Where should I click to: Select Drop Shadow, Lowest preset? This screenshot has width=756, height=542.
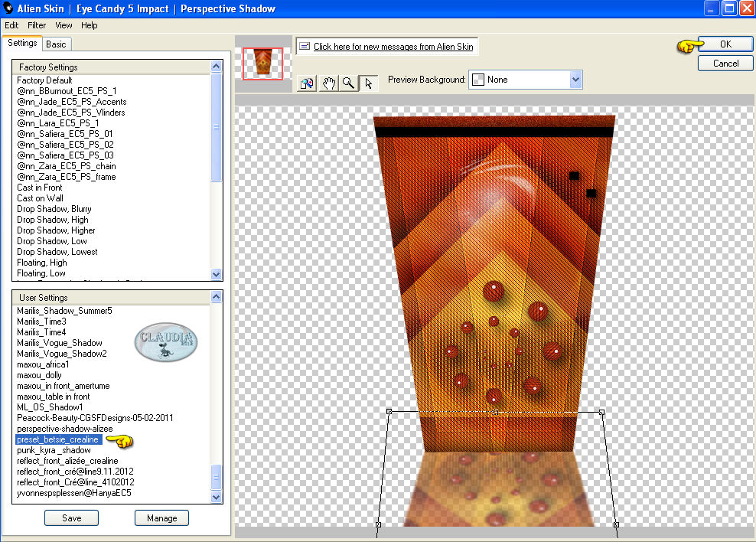tap(57, 252)
